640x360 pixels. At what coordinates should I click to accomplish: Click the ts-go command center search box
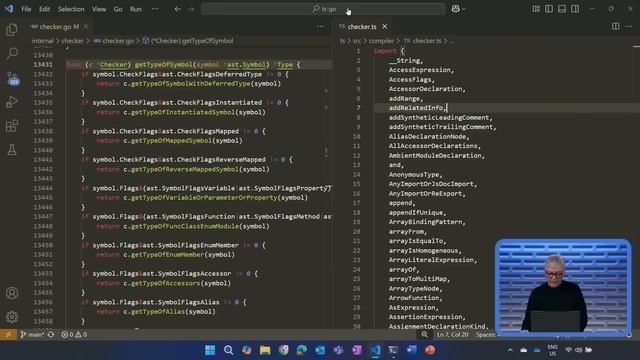(x=323, y=9)
